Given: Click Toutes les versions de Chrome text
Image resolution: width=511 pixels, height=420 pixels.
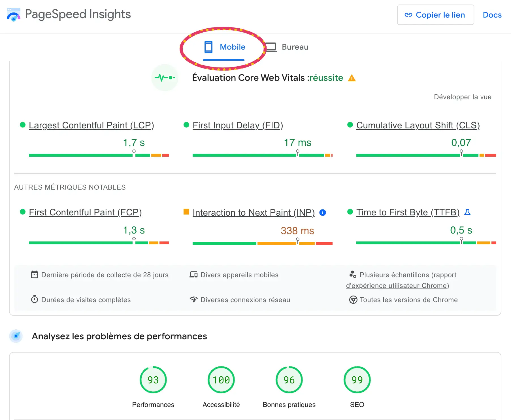Looking at the screenshot, I should 409,300.
